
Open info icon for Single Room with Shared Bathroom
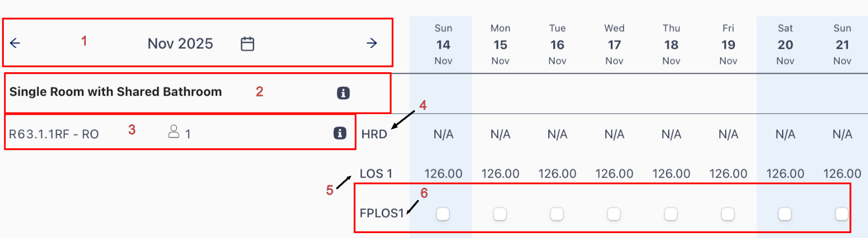click(343, 93)
